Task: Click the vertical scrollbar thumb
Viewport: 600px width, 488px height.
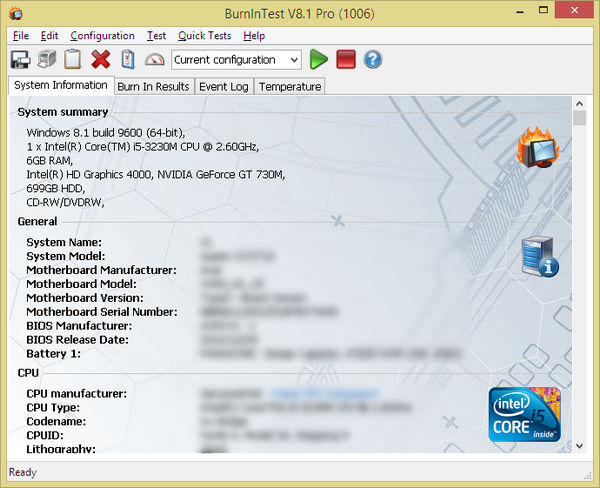Action: coord(579,118)
